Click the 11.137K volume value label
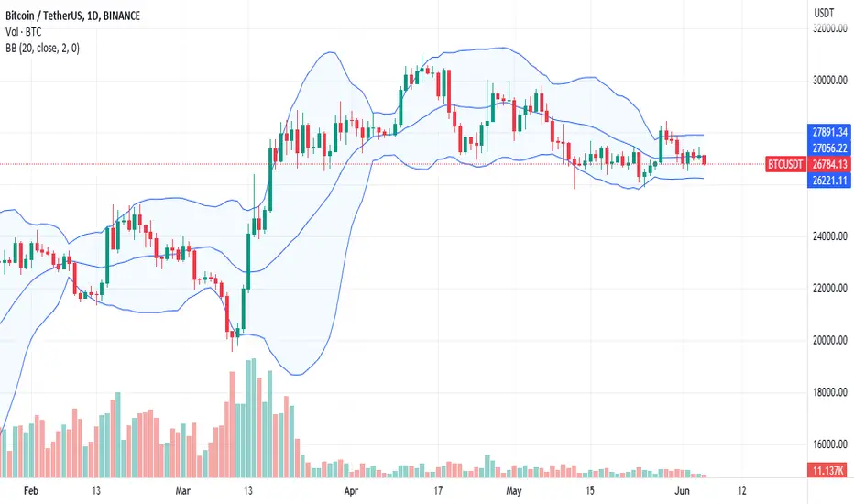 827,470
